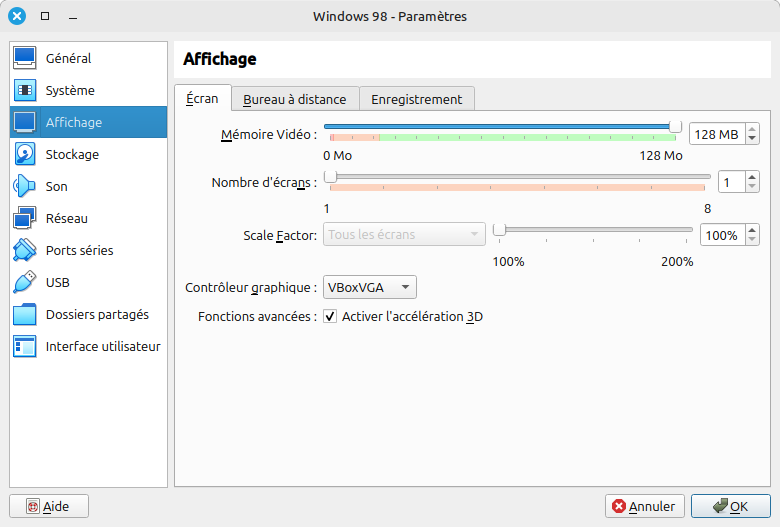Viewport: 780px width, 527px height.
Task: Click the Interface utilisateur label in sidebar
Action: [x=103, y=346]
